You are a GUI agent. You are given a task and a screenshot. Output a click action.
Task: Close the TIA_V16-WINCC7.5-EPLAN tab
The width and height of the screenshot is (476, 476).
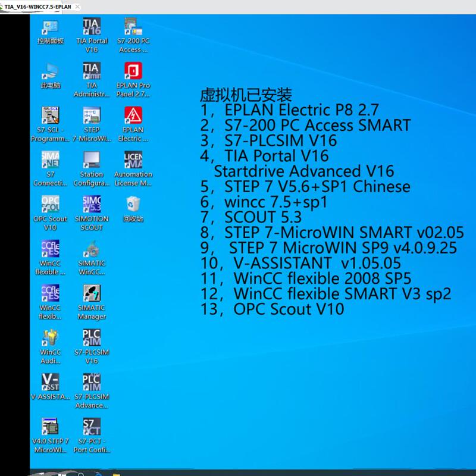(77, 7)
